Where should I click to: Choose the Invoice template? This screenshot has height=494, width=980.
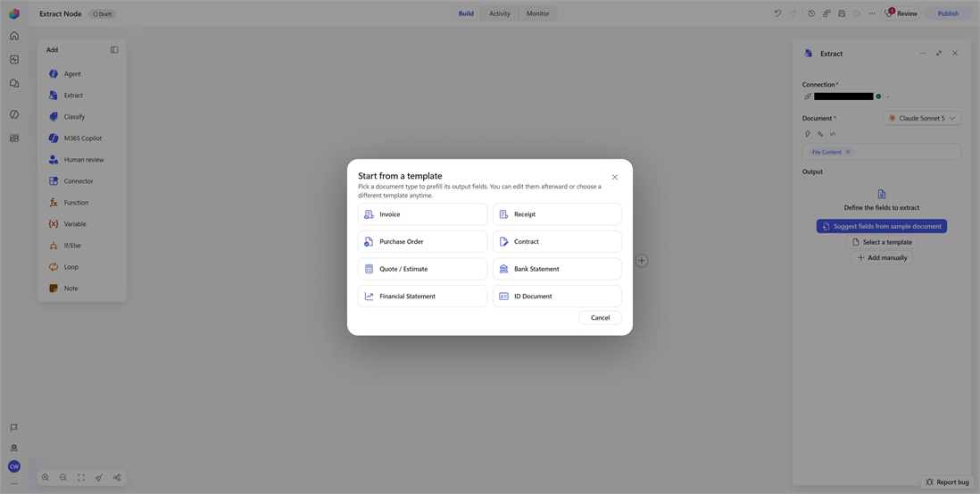[x=422, y=214]
